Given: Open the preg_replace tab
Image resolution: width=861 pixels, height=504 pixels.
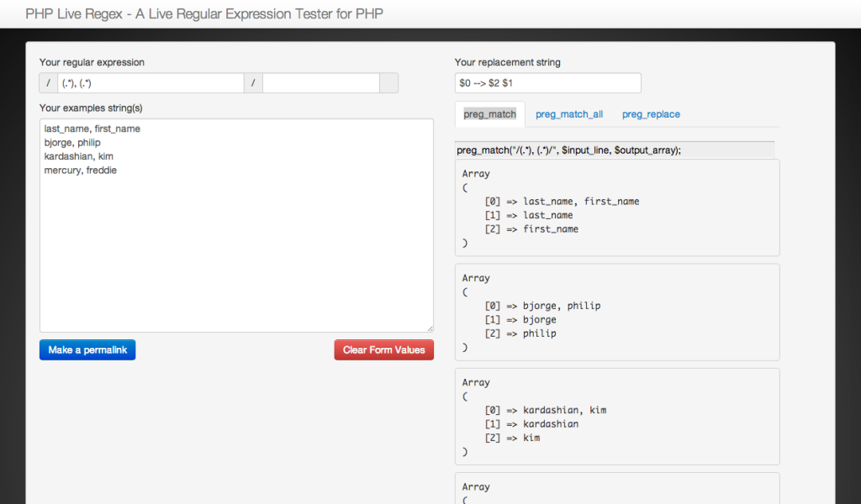Looking at the screenshot, I should (x=651, y=114).
